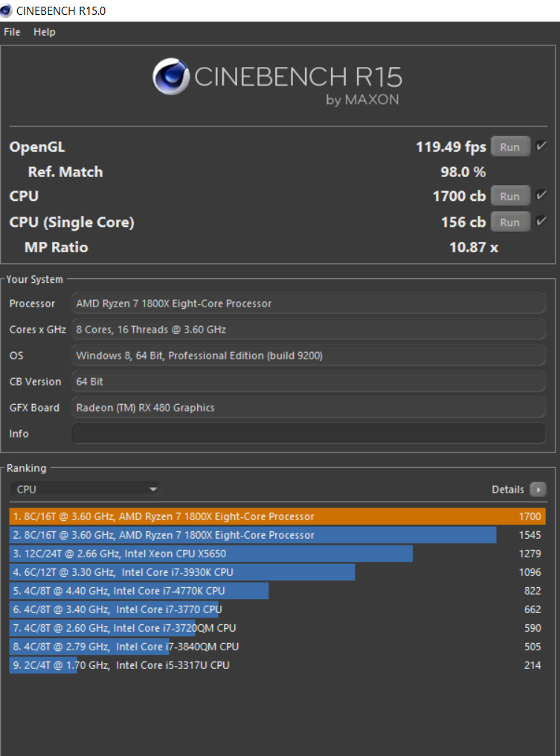Click the Info input field
560x756 pixels.
coord(309,434)
